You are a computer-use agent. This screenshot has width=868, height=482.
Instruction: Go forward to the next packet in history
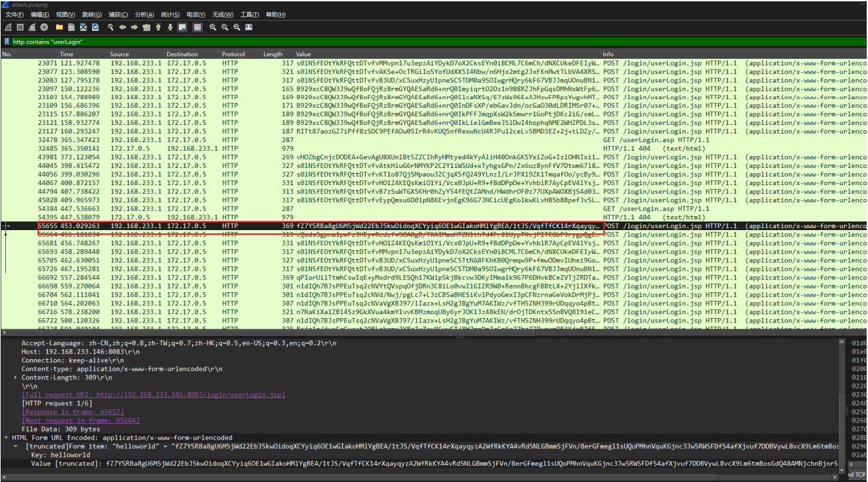[134, 27]
